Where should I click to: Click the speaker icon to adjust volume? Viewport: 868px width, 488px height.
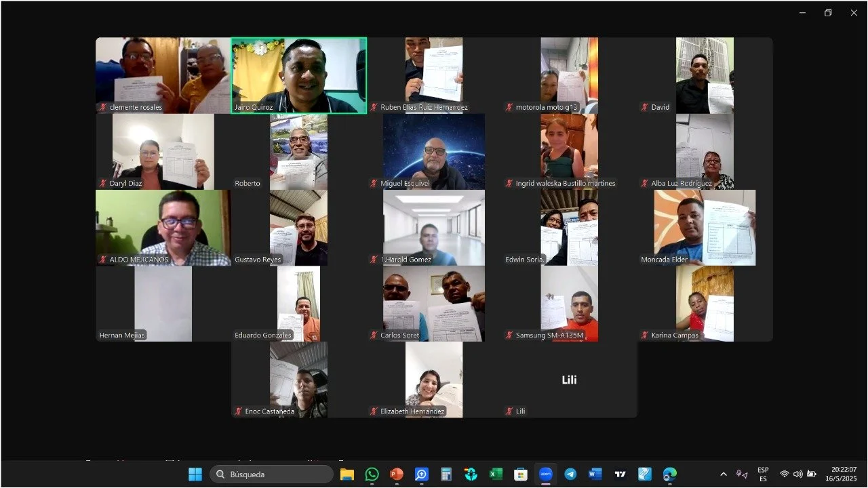pos(798,474)
